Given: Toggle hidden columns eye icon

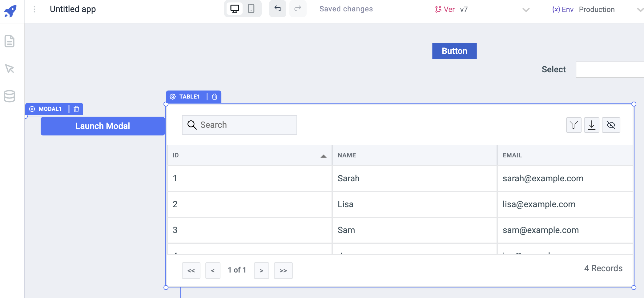Looking at the screenshot, I should coord(611,125).
